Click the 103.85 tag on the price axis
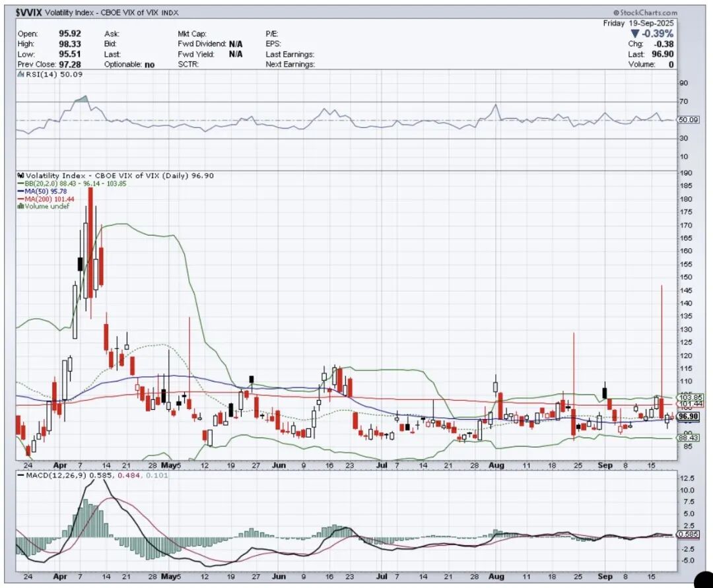 click(691, 397)
